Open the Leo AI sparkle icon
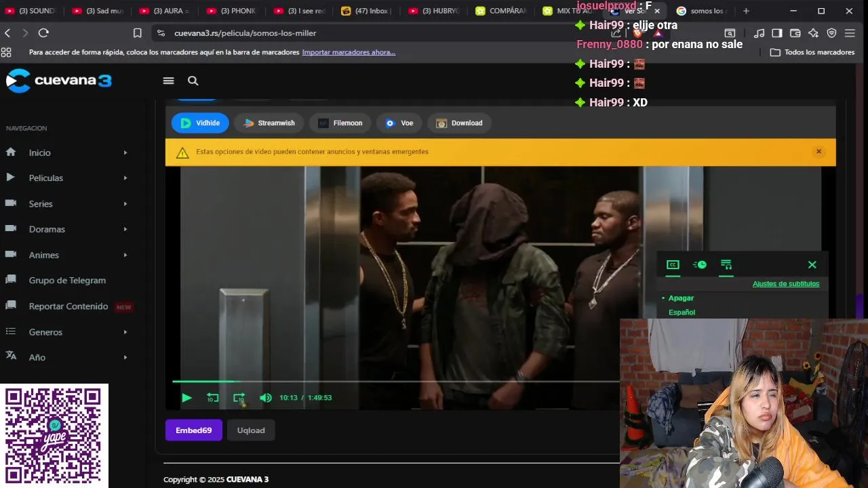The height and width of the screenshot is (488, 868). (x=814, y=33)
